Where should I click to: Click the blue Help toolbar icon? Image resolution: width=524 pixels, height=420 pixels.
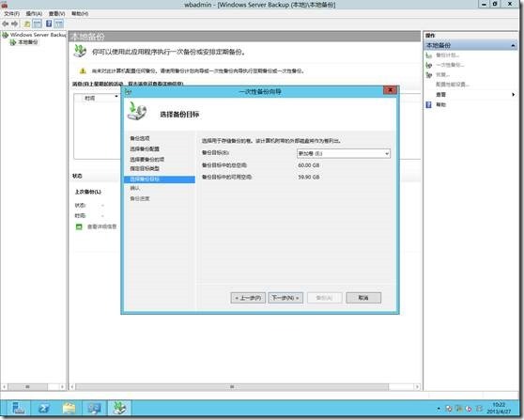click(x=49, y=23)
